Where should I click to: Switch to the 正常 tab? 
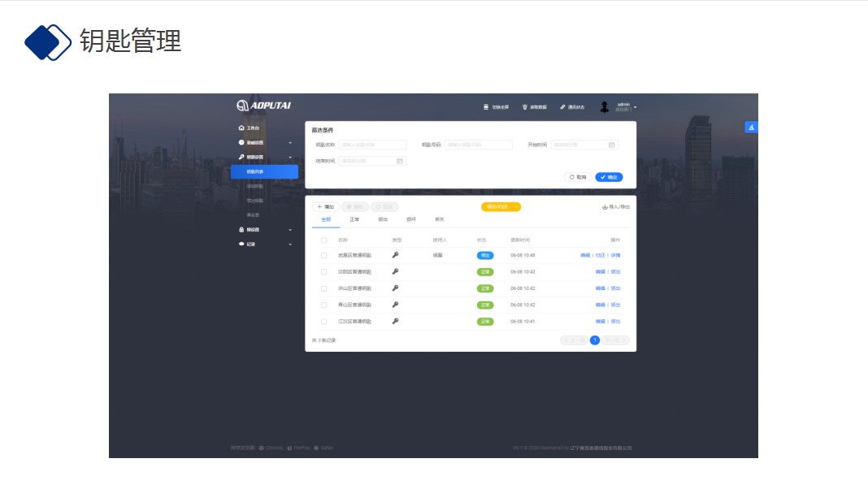tap(354, 219)
